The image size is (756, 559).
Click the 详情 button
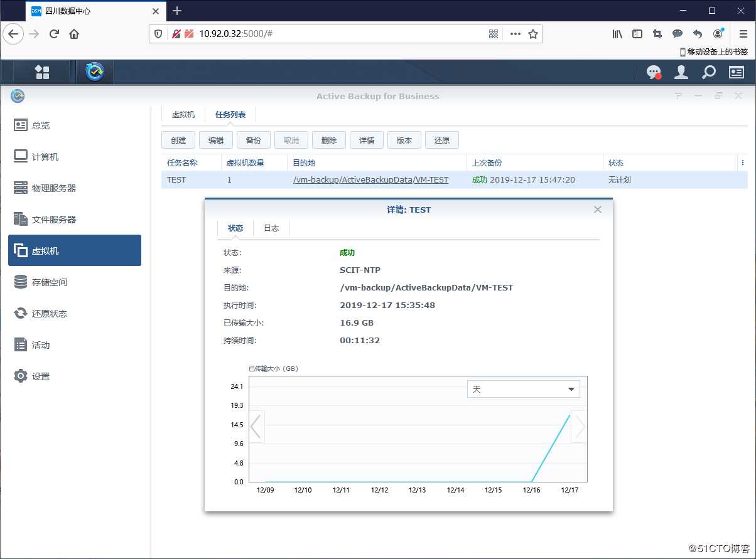367,140
